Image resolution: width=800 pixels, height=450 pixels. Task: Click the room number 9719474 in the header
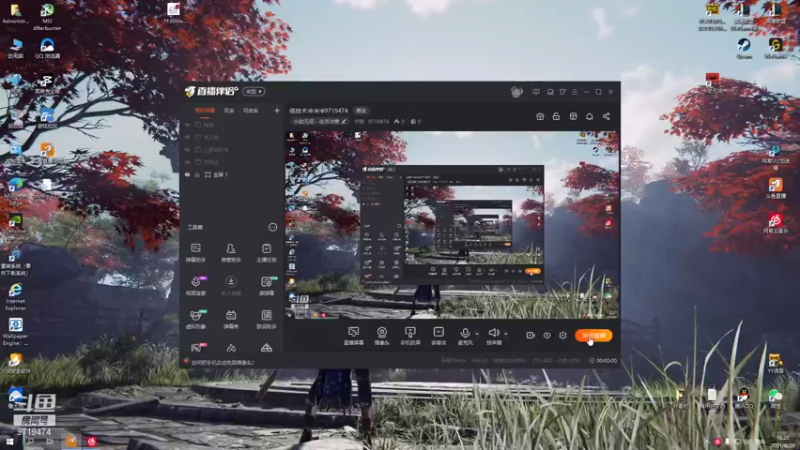click(x=378, y=121)
